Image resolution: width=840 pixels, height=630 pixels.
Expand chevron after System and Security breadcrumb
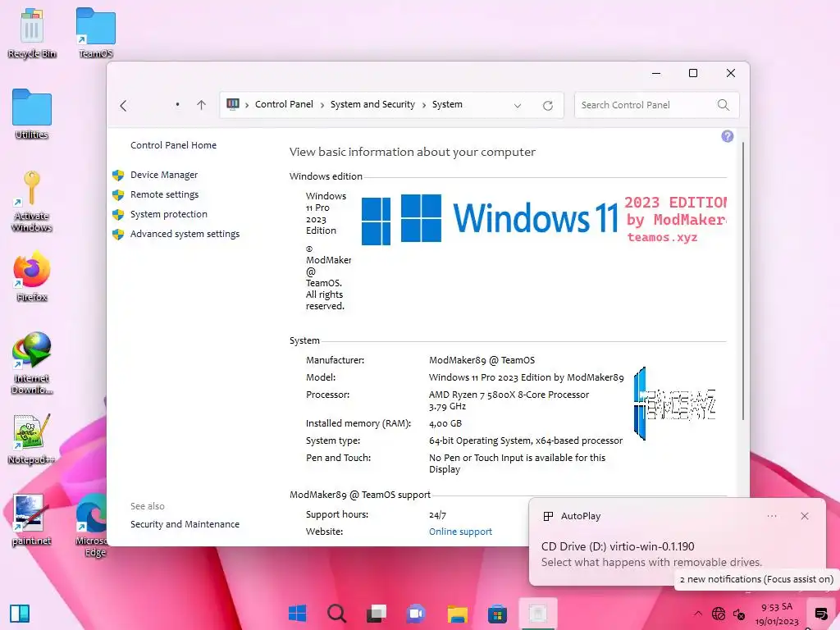pos(424,105)
